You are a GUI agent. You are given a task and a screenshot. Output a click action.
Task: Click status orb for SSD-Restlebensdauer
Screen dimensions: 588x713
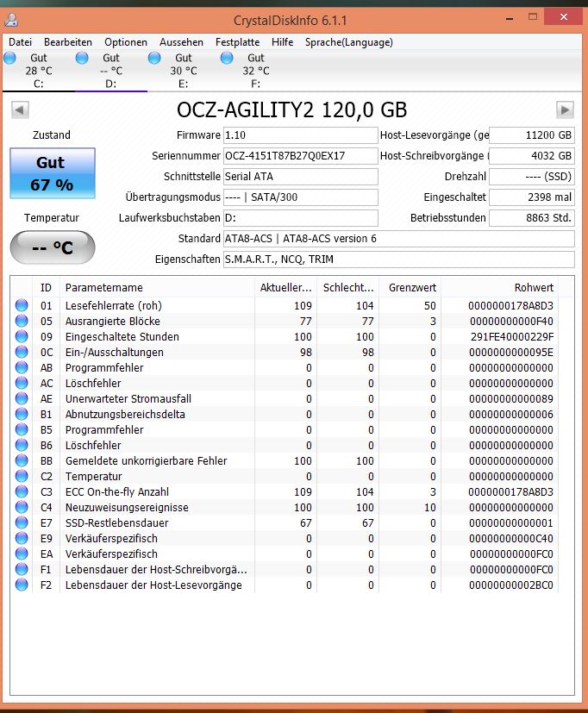coord(22,522)
